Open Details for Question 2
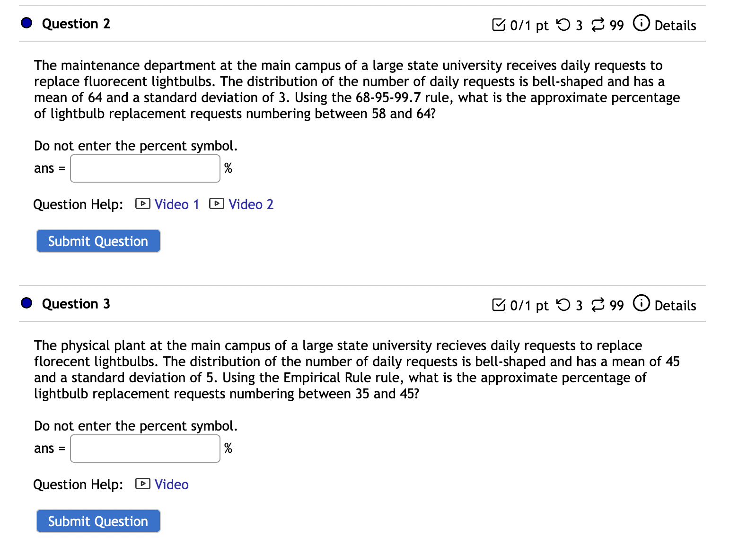756x546 pixels. (x=674, y=26)
